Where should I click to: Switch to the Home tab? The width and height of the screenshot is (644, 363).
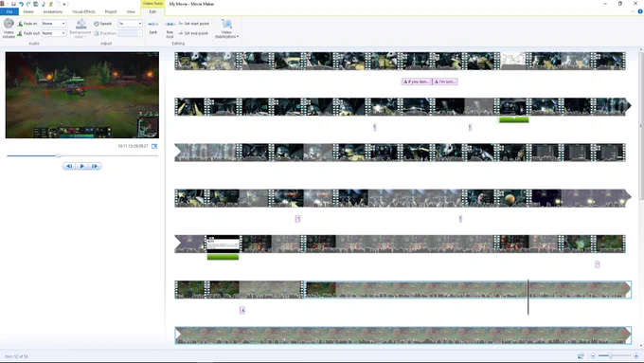28,11
